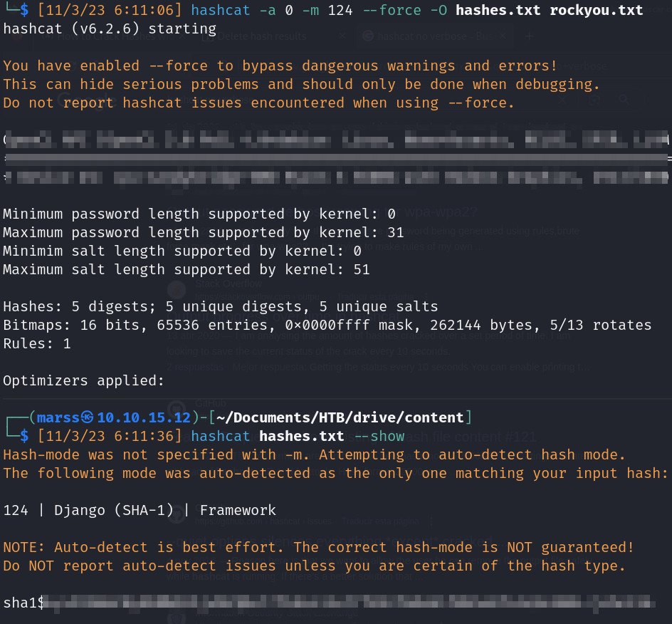This screenshot has height=624, width=672.
Task: Click the --show flag in the second command
Action: (x=379, y=436)
